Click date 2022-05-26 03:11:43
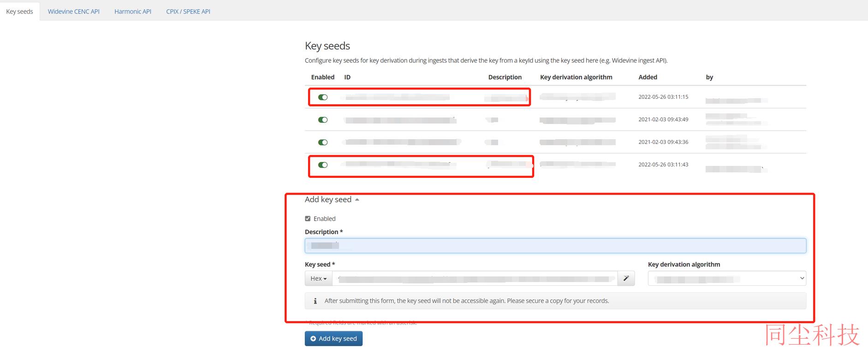 pos(663,165)
